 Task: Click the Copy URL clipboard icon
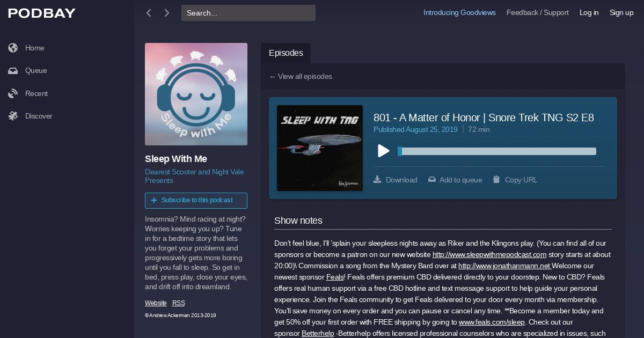coord(496,179)
